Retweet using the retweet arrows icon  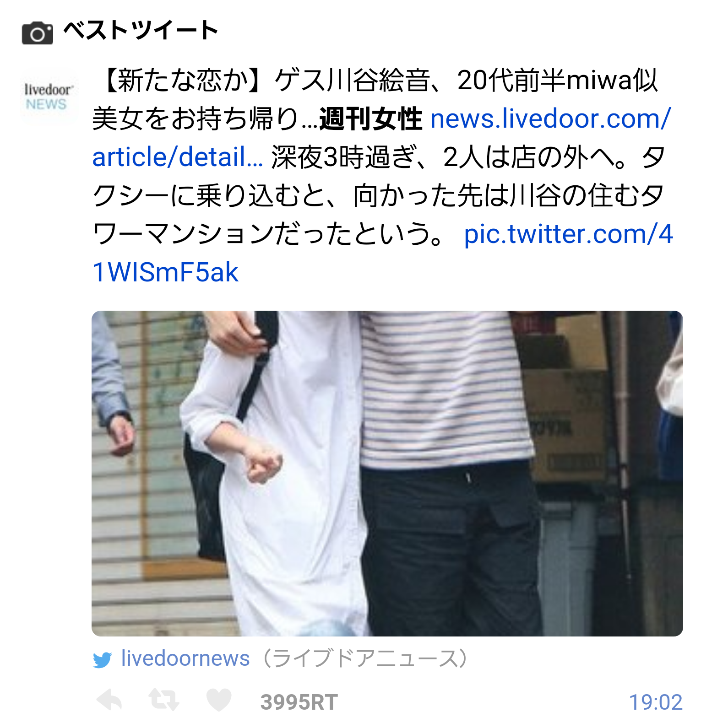(x=164, y=700)
